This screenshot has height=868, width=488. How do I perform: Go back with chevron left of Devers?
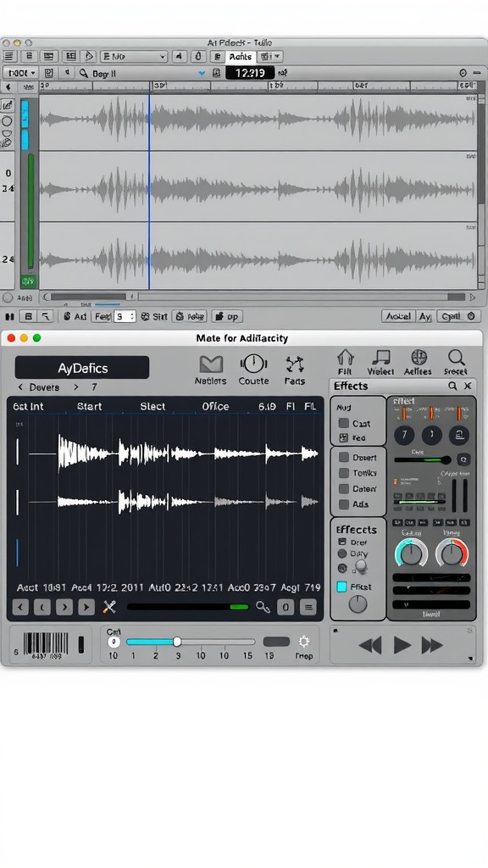[x=21, y=387]
